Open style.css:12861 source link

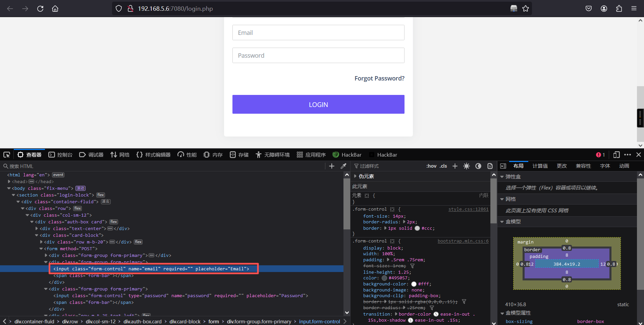[469, 209]
